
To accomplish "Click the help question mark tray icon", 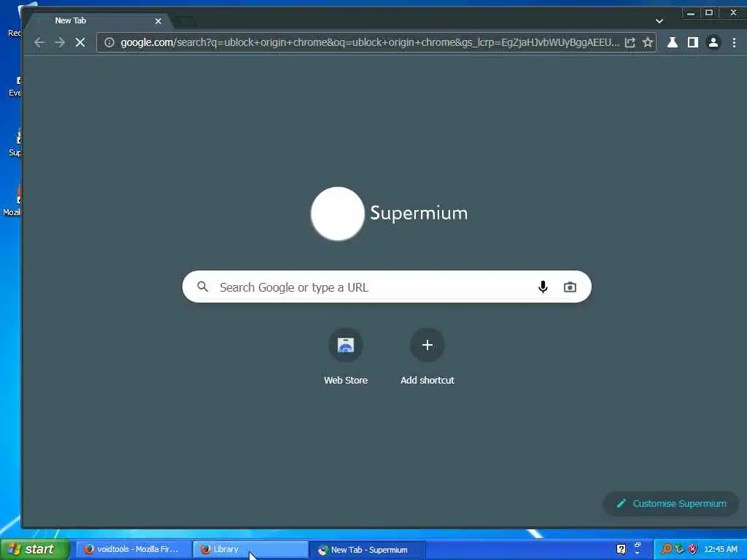I will click(x=621, y=549).
